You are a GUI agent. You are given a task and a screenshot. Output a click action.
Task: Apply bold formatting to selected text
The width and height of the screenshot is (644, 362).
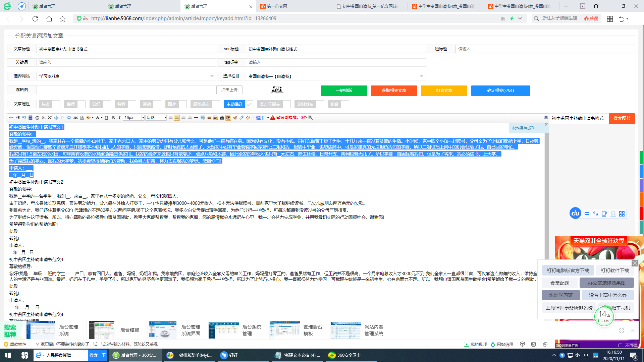coord(114,118)
